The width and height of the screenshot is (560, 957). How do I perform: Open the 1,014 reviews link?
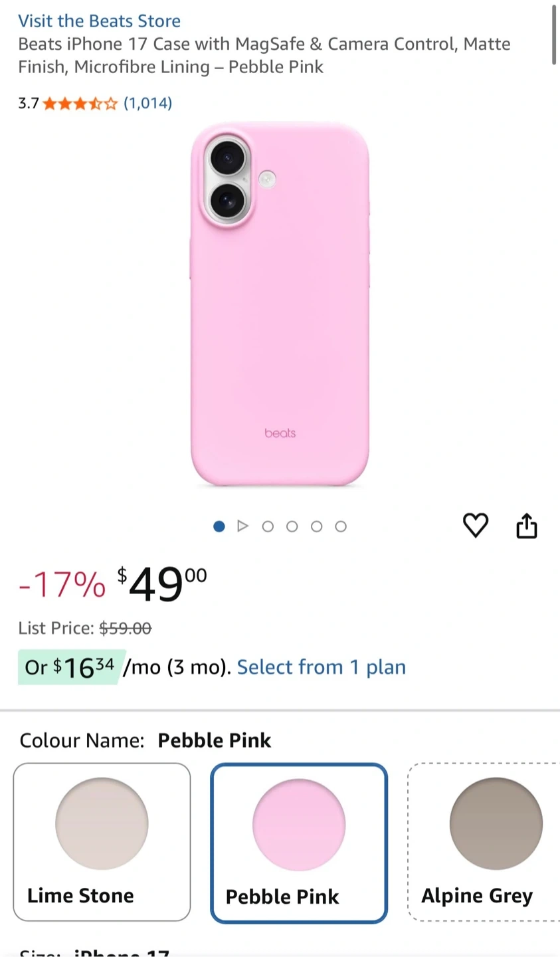click(x=147, y=103)
